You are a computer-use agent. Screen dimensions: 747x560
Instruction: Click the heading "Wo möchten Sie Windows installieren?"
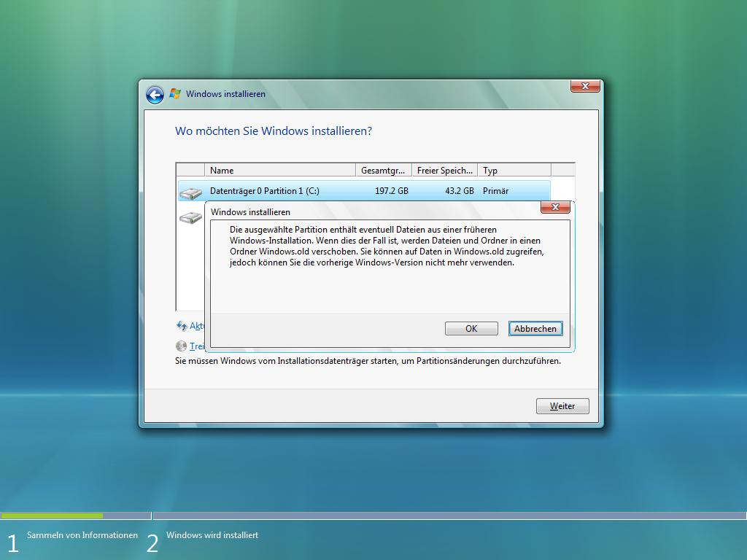pyautogui.click(x=274, y=131)
